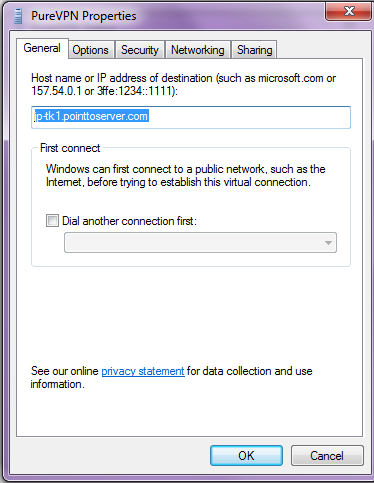Click the 'Host name or IP address' description text
Image resolution: width=374 pixels, height=483 pixels.
tap(183, 84)
